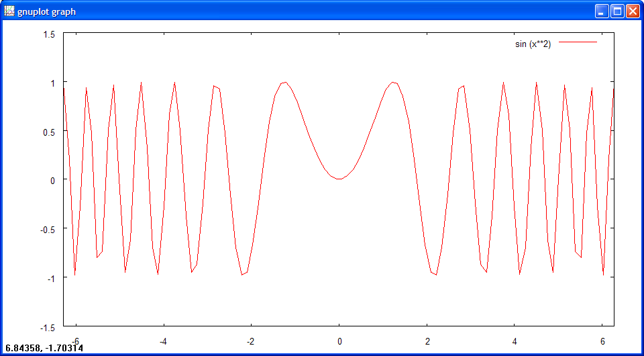Minimize the gnuplot graph window
644x356 pixels.
[601, 11]
